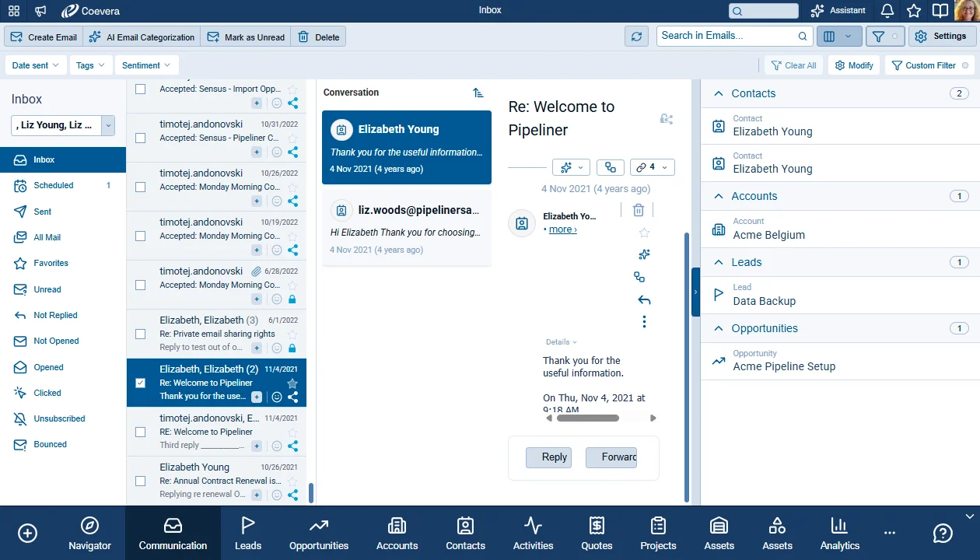Open the book help guide icon
This screenshot has width=980, height=560.
click(940, 11)
